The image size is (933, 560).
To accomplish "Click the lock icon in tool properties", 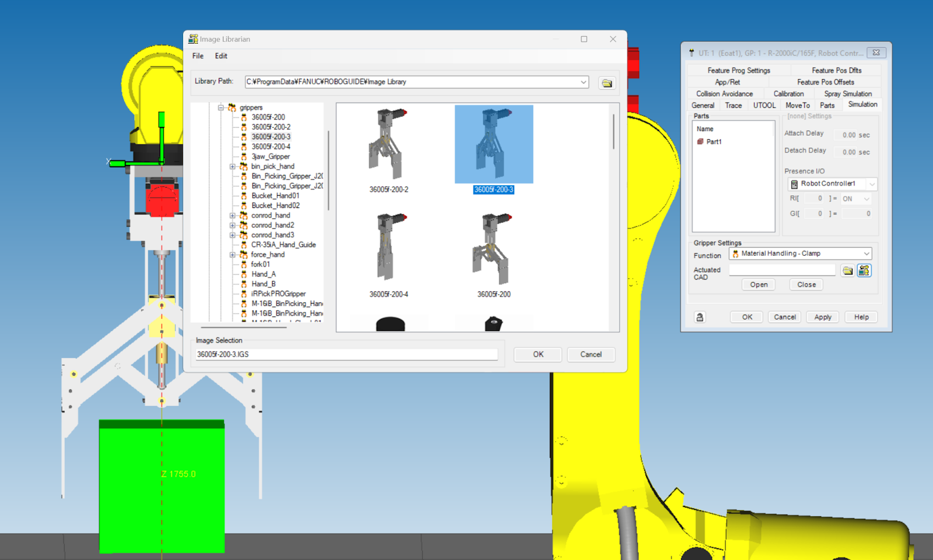I will pyautogui.click(x=700, y=318).
